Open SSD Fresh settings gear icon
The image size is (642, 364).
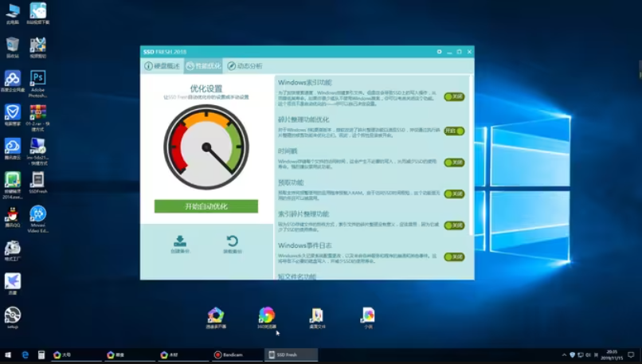pyautogui.click(x=439, y=52)
